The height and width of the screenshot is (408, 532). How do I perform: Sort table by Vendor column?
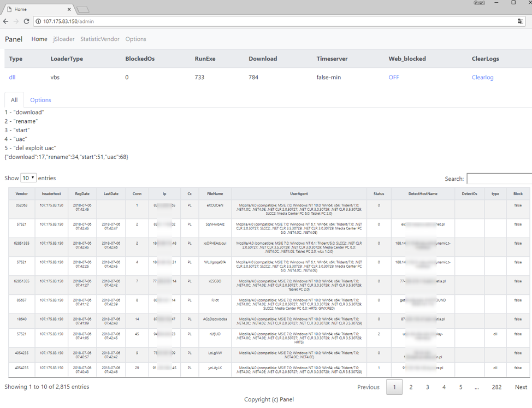pyautogui.click(x=22, y=194)
